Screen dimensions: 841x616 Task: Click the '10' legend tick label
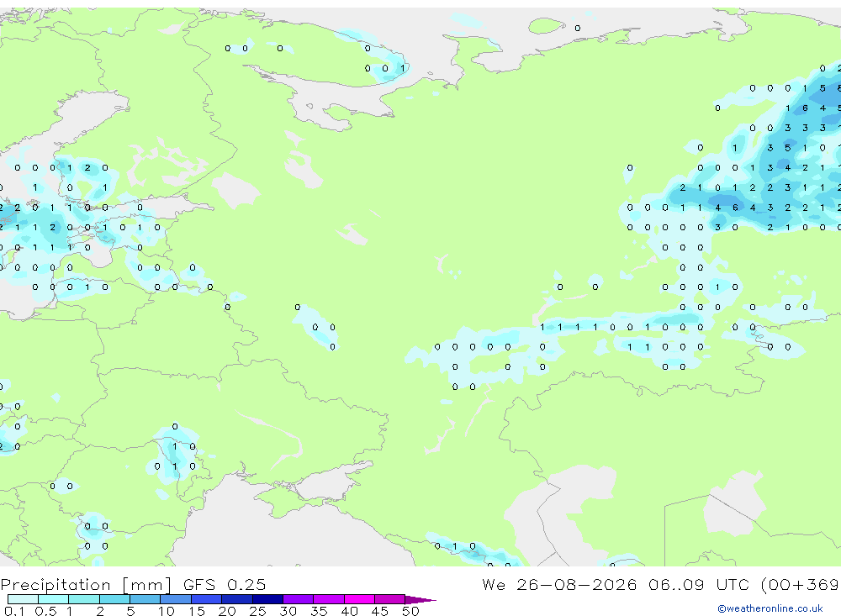[x=166, y=611]
